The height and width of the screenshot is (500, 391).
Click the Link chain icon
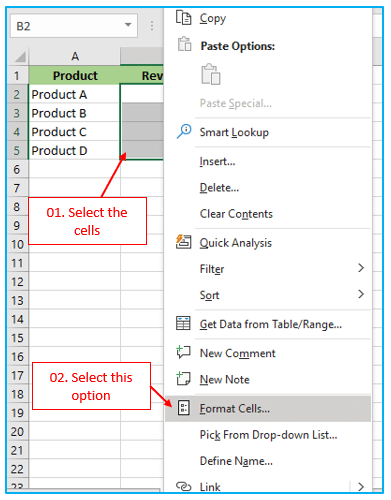pos(184,487)
